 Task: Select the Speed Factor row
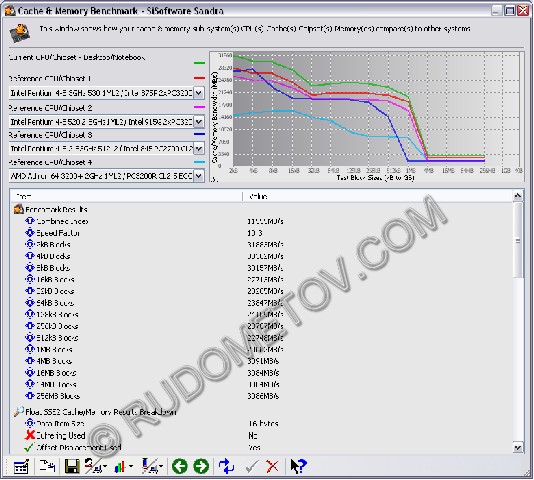point(261,233)
